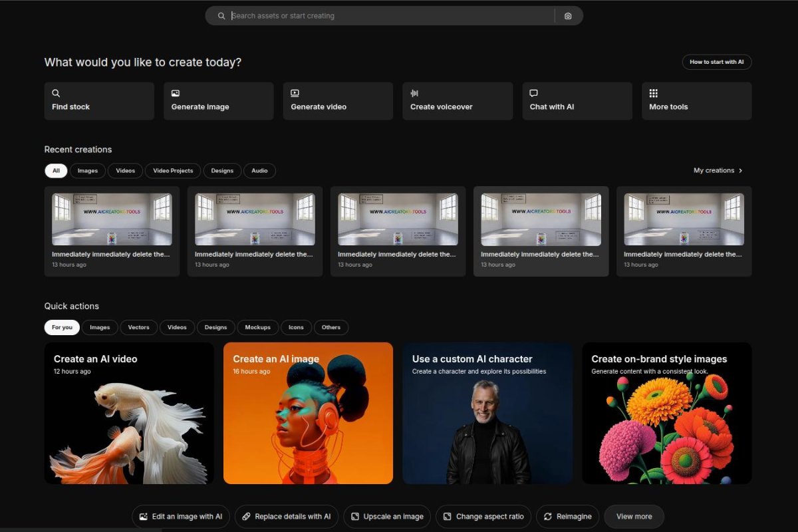Image resolution: width=798 pixels, height=532 pixels.
Task: Open the first recent creation thumbnail
Action: (112, 219)
